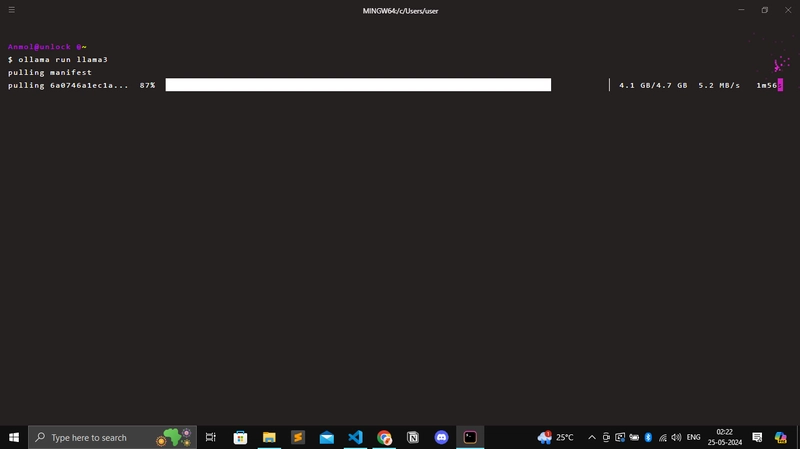Screen dimensions: 800x449
Task: Open the notification action center
Action: tap(757, 437)
